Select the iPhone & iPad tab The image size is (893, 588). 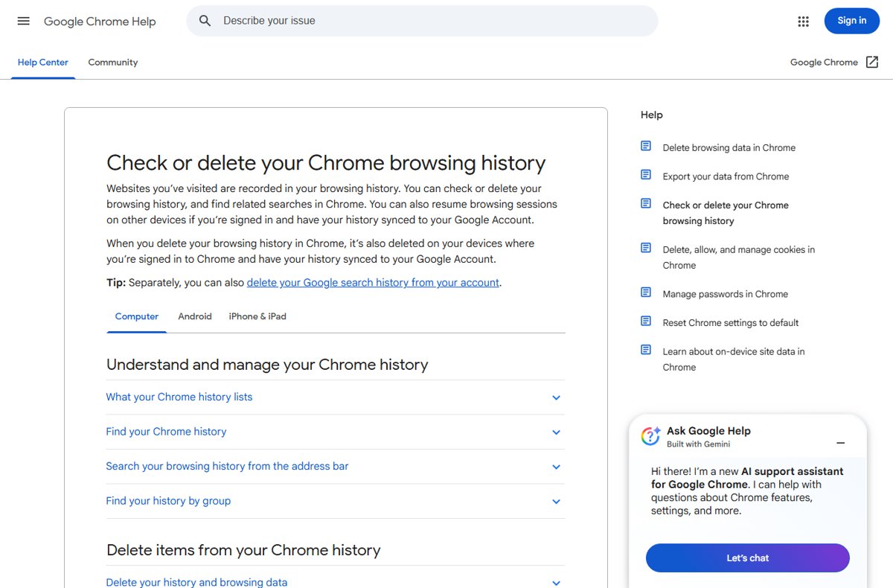click(x=257, y=316)
